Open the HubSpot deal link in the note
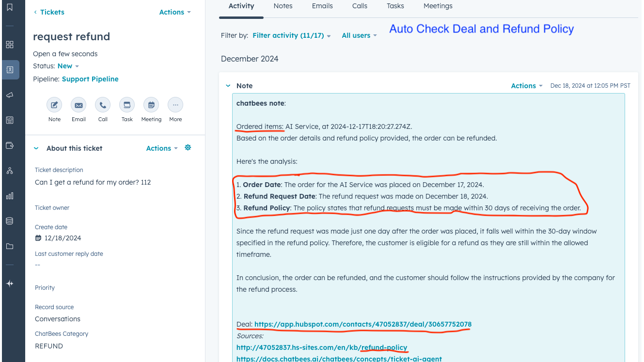Viewport: 644px width, 362px height. pos(362,324)
